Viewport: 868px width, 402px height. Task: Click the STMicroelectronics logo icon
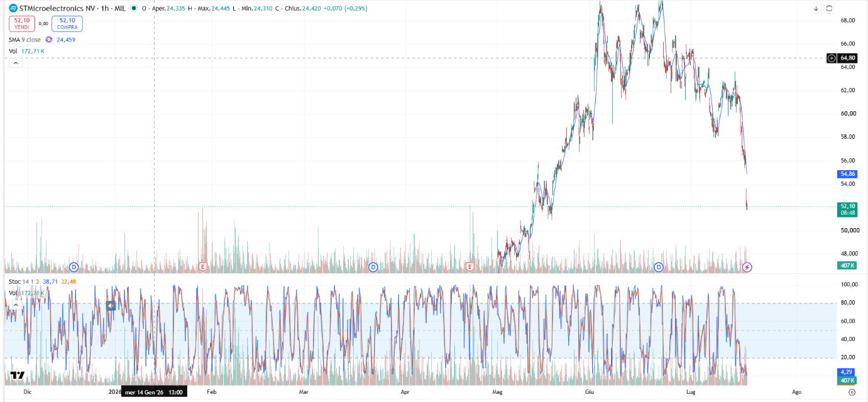coord(13,8)
